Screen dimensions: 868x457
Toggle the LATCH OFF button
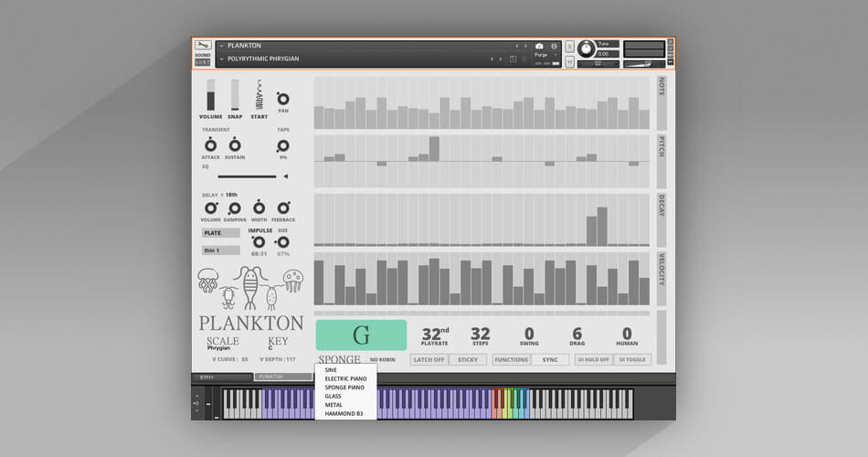coord(429,360)
